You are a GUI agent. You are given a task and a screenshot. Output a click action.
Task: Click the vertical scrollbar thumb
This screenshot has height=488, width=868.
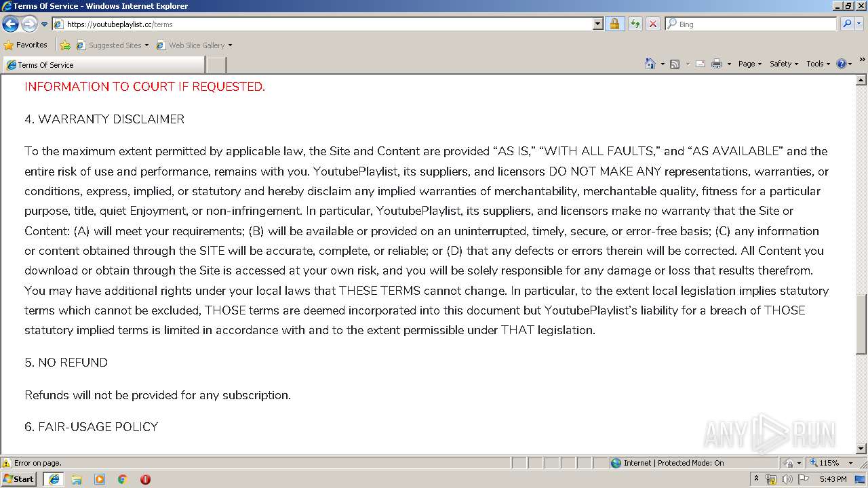(861, 325)
